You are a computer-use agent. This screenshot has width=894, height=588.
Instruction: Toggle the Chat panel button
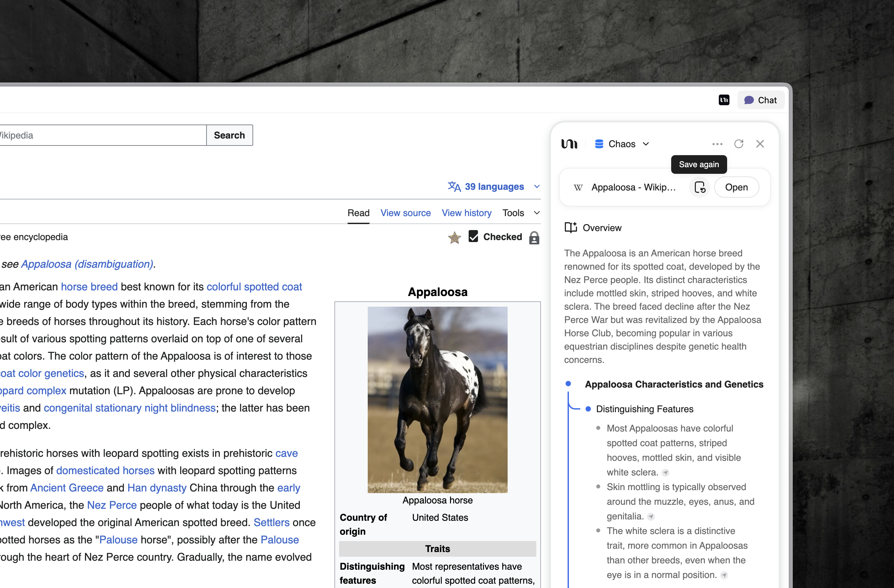coord(760,100)
